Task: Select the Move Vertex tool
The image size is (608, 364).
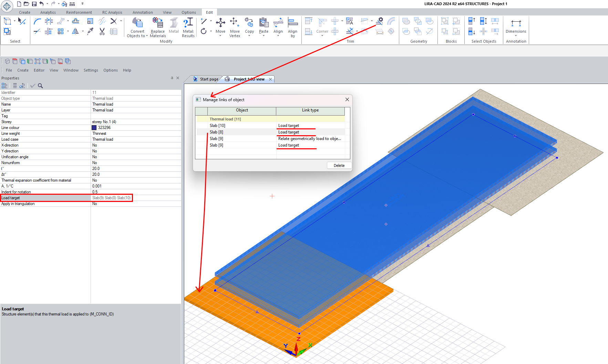Action: (x=235, y=23)
